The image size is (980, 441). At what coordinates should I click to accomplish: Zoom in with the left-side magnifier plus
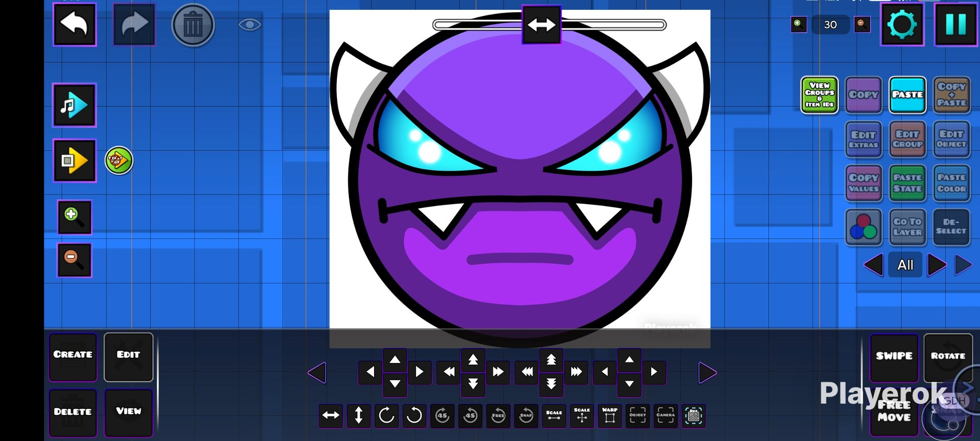(74, 217)
